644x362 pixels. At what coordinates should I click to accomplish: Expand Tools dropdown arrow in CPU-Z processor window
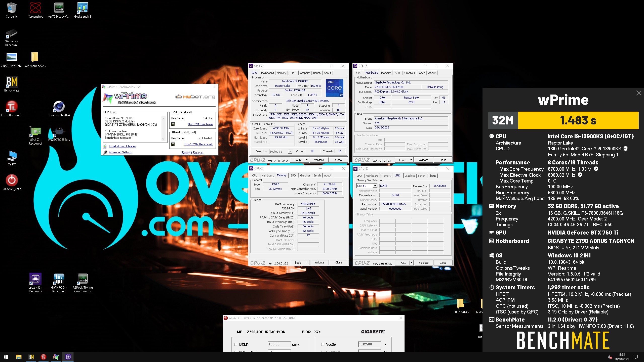(x=307, y=160)
